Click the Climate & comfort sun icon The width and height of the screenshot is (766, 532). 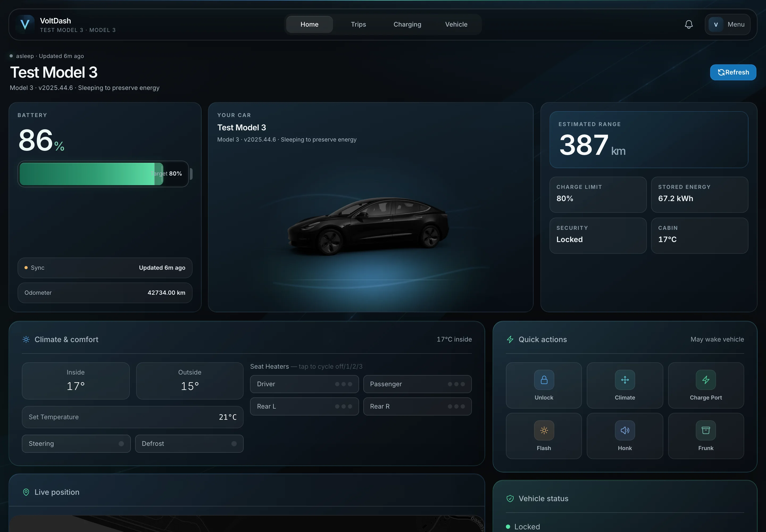click(26, 339)
